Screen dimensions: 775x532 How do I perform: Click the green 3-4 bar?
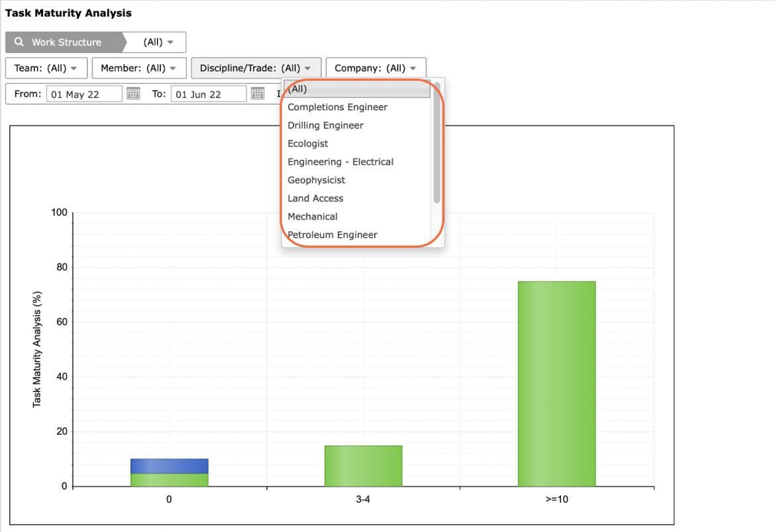(363, 466)
